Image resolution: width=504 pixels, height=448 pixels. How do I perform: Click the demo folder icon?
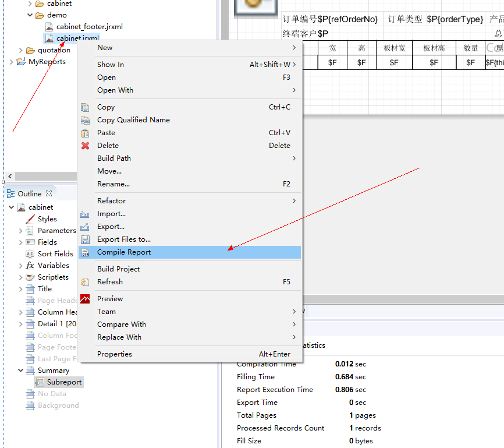[x=40, y=15]
